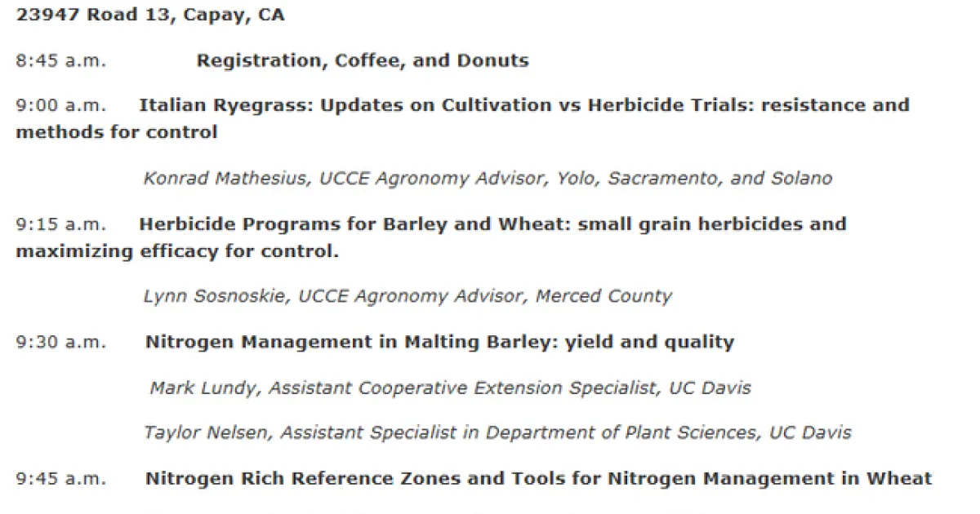The width and height of the screenshot is (980, 514).
Task: Click the 9:30 a.m. time entry
Action: [x=60, y=343]
